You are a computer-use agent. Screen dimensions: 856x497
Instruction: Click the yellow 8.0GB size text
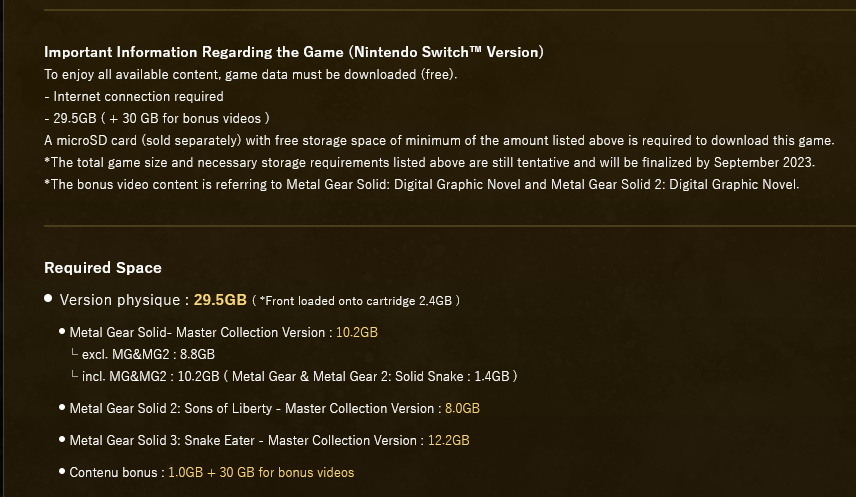click(x=462, y=408)
